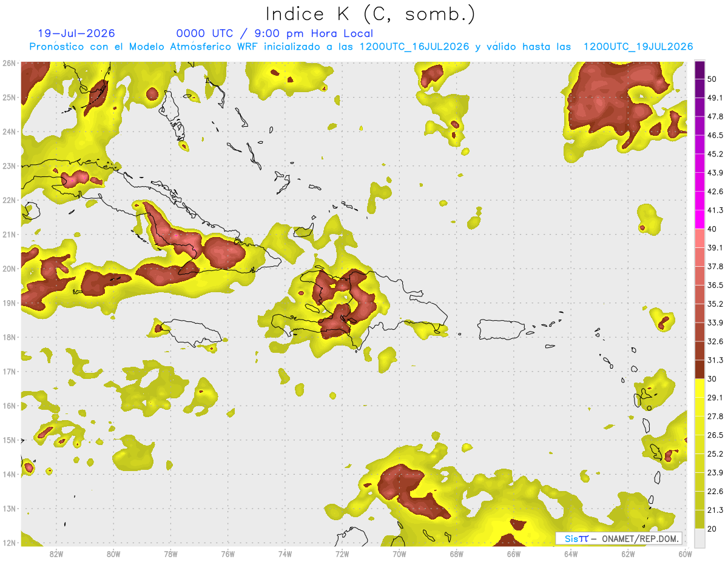Viewport: 728px width, 562px height.
Task: Click the 12N latitude axis label
Action: [8, 543]
